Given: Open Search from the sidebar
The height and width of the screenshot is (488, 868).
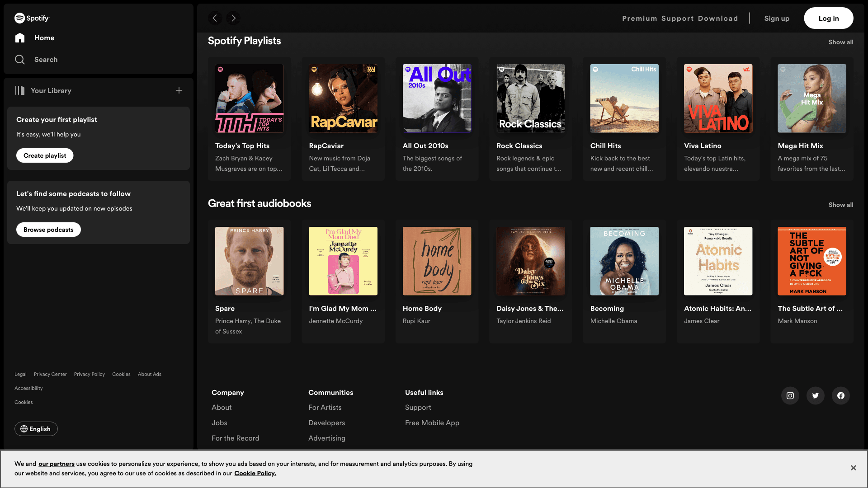Looking at the screenshot, I should (36, 60).
